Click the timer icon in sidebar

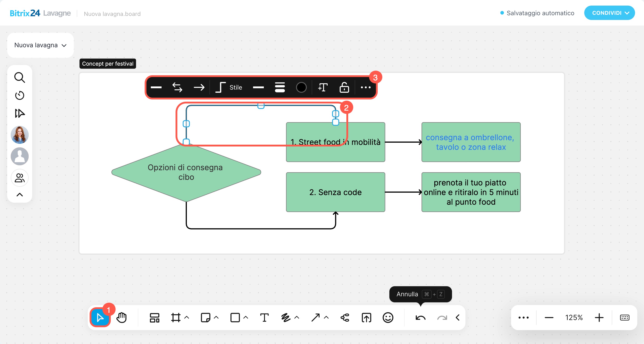[x=19, y=95]
